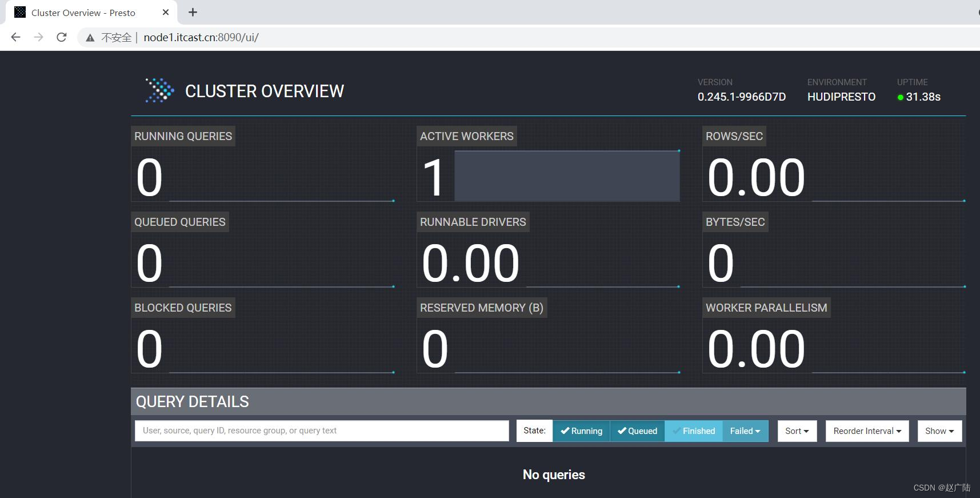Click the active workers sparkline chart
The height and width of the screenshot is (498, 980).
coord(567,176)
